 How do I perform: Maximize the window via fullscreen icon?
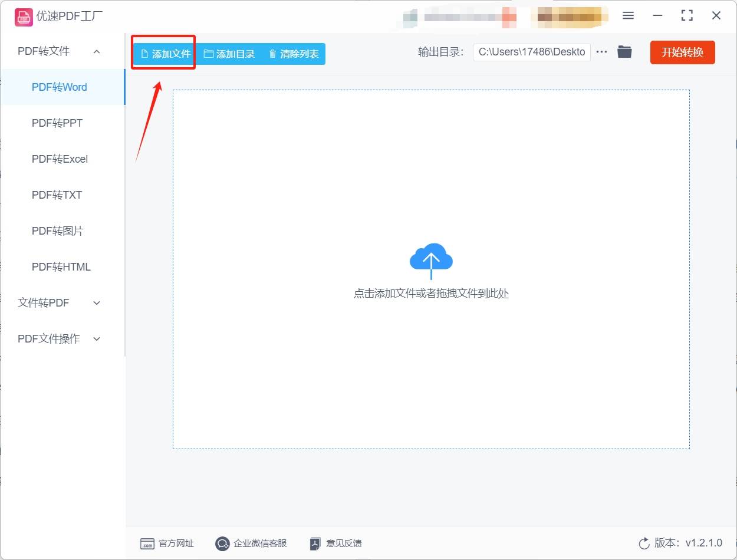click(x=687, y=16)
